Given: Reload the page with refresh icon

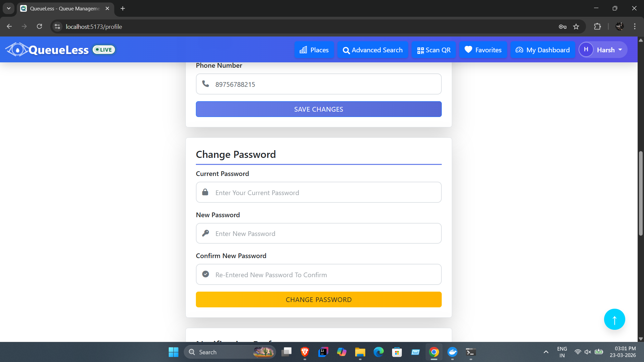Looking at the screenshot, I should 40,26.
